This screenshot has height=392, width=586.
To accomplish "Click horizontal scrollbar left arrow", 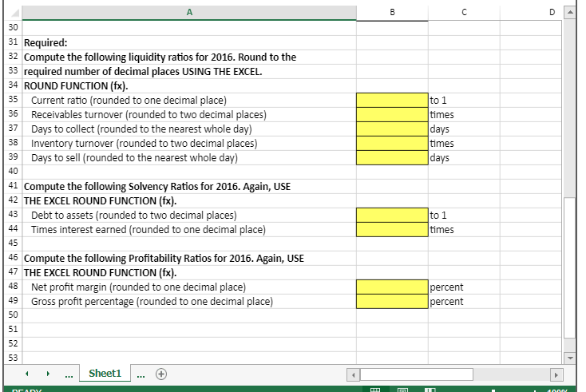I will pos(353,374).
